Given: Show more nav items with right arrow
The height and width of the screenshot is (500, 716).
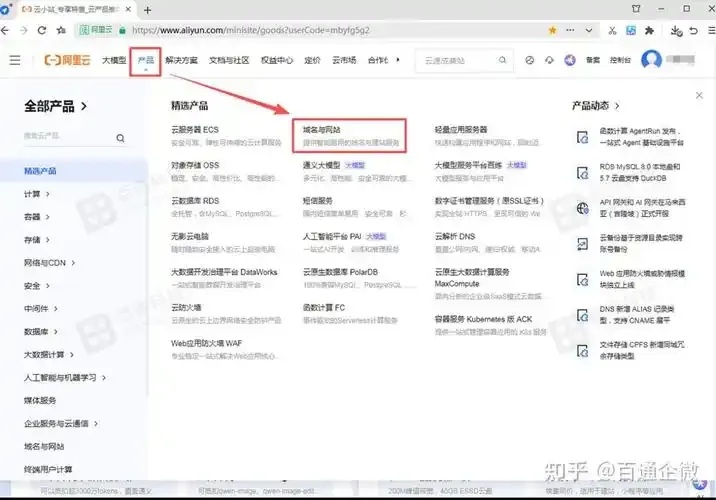Looking at the screenshot, I should click(398, 60).
